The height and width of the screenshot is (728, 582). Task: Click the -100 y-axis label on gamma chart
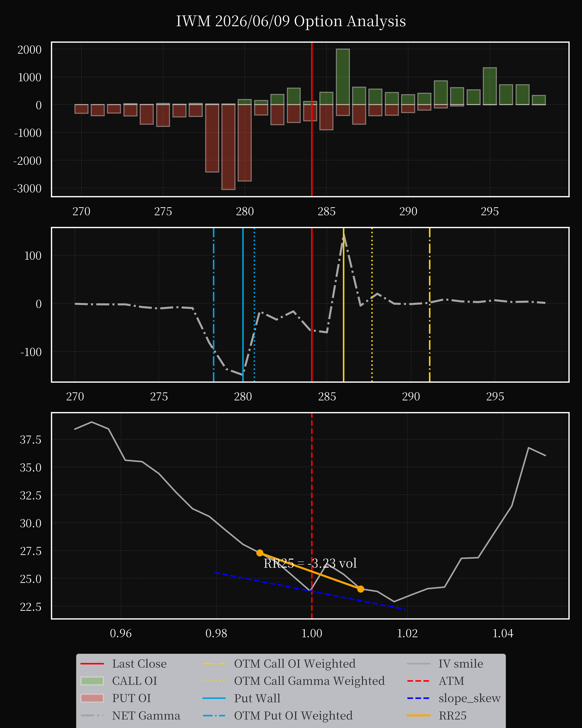(x=31, y=352)
